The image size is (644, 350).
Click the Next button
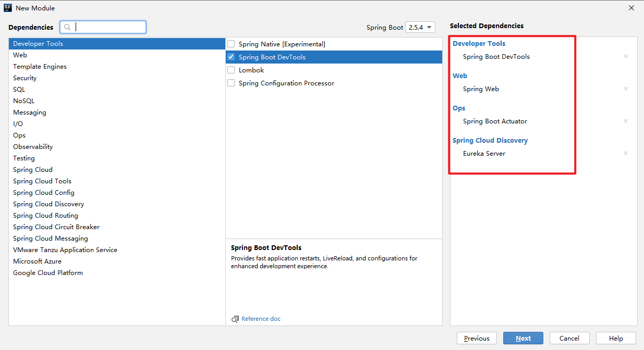point(523,338)
